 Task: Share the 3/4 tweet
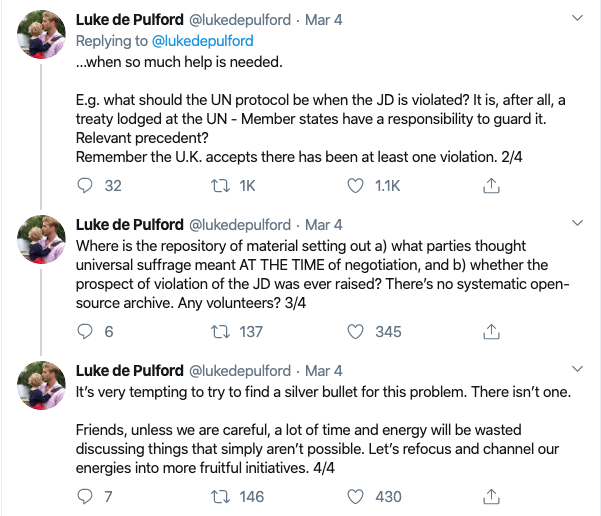[491, 332]
